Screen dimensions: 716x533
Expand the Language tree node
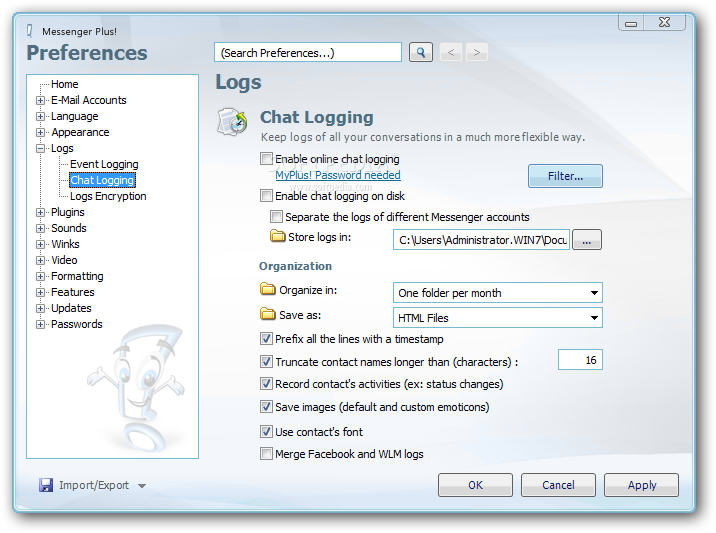point(41,116)
